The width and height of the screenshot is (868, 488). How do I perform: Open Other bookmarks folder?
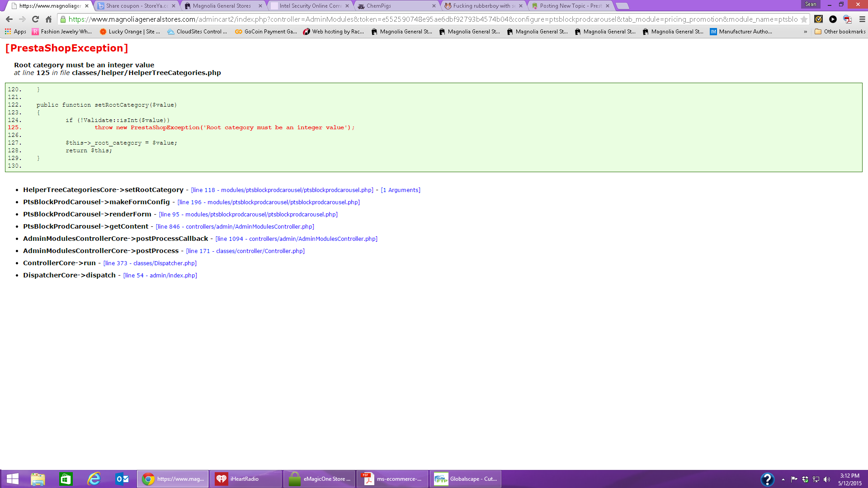click(840, 32)
